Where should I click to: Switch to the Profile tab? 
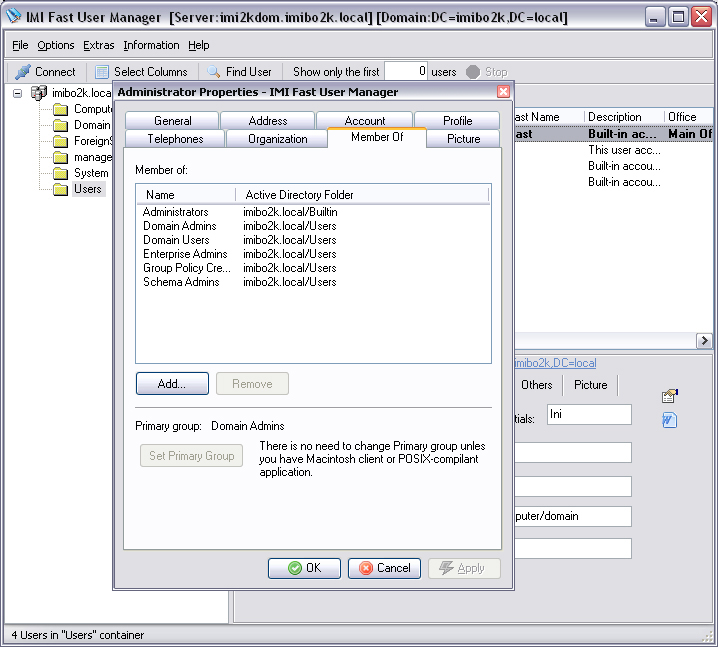(x=457, y=120)
